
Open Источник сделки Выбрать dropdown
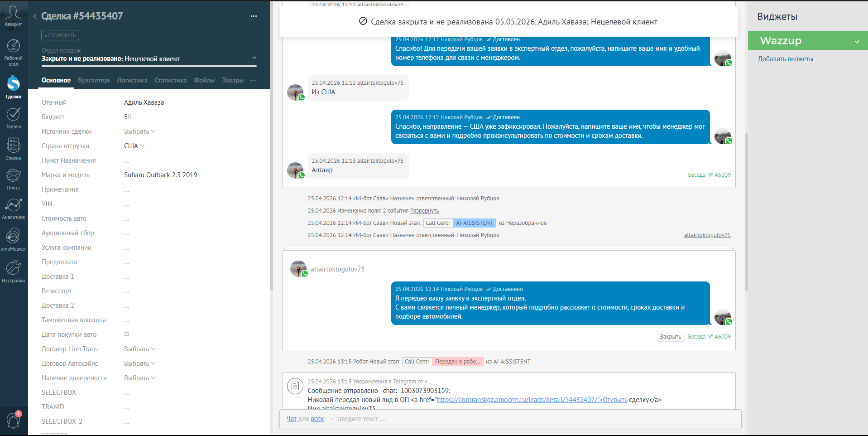[x=140, y=131]
